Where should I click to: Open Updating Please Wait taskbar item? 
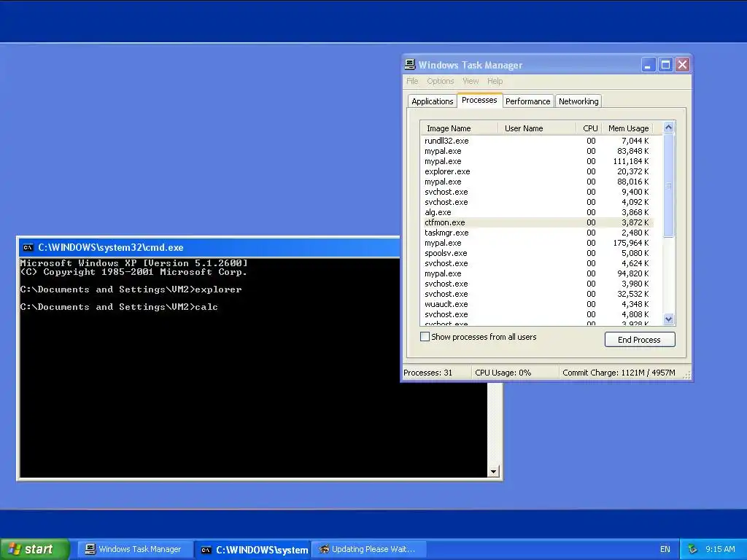click(368, 550)
